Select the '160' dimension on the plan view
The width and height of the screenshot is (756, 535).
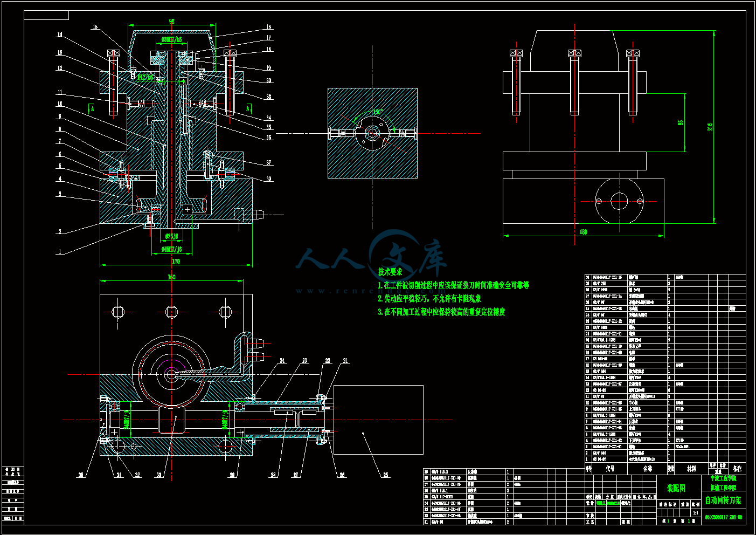171,277
